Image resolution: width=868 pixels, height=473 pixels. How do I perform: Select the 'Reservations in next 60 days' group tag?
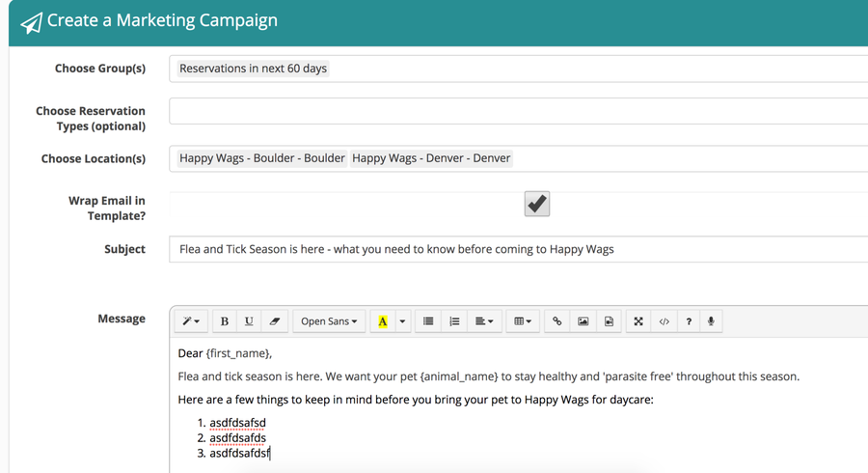(x=253, y=69)
